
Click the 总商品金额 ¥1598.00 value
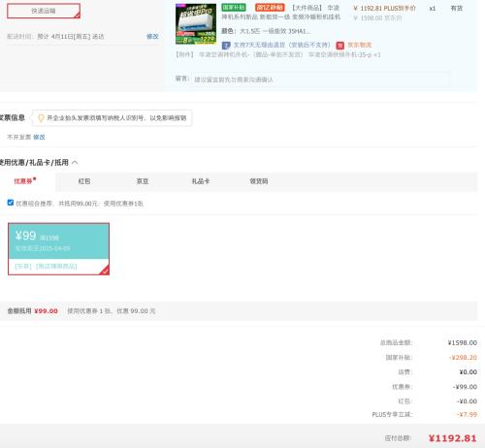pyautogui.click(x=463, y=342)
